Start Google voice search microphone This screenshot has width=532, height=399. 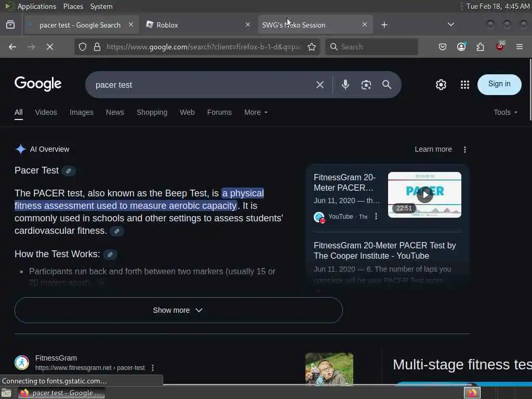345,85
